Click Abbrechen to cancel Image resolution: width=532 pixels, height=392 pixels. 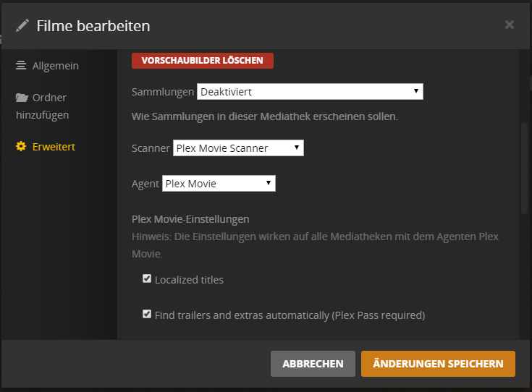point(313,364)
